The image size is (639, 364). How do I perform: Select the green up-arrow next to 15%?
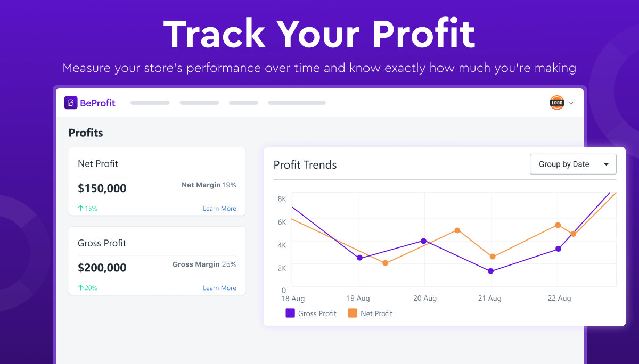[80, 208]
